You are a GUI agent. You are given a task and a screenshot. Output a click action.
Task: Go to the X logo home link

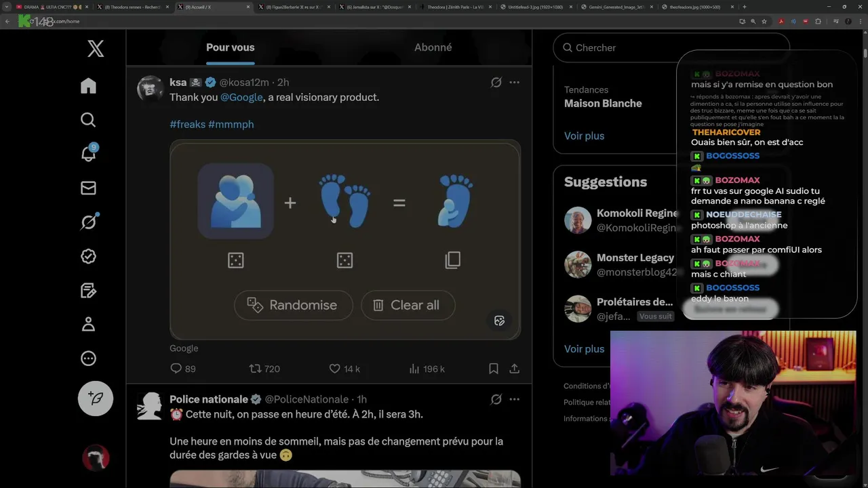click(x=96, y=48)
